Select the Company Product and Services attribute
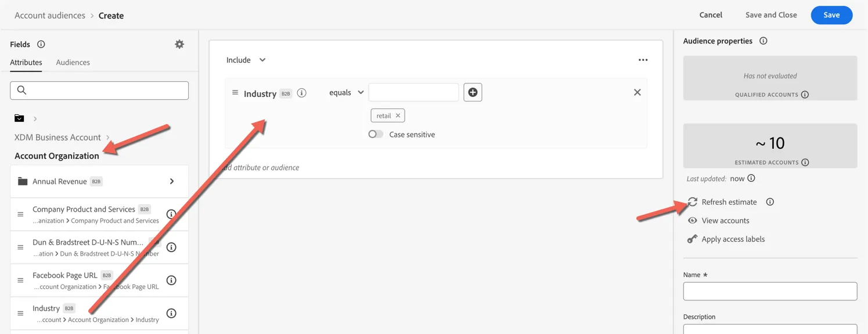This screenshot has width=868, height=334. [x=99, y=215]
